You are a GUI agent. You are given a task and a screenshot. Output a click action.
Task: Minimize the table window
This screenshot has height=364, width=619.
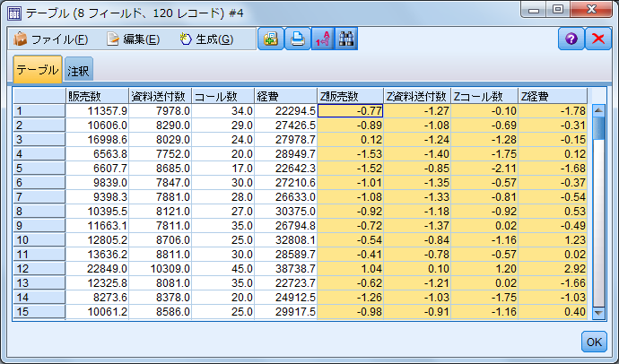(x=534, y=10)
